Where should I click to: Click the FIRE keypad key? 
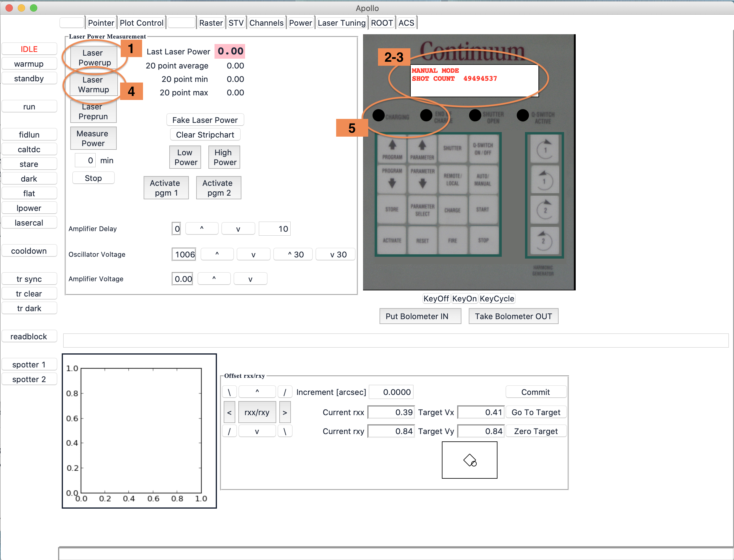point(453,240)
